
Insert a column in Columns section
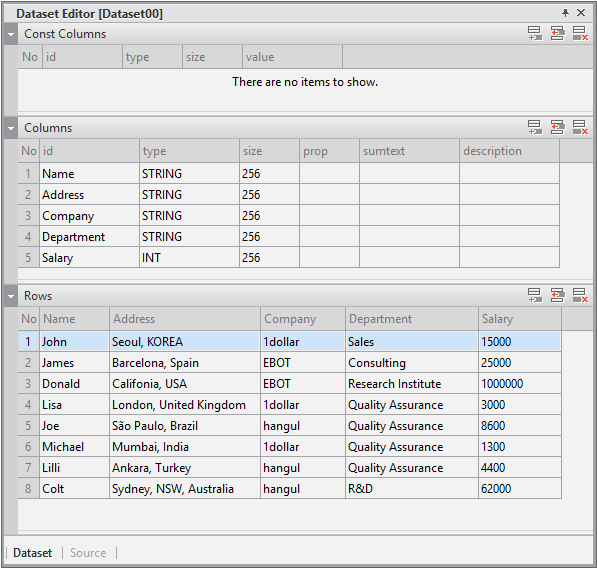(x=557, y=128)
